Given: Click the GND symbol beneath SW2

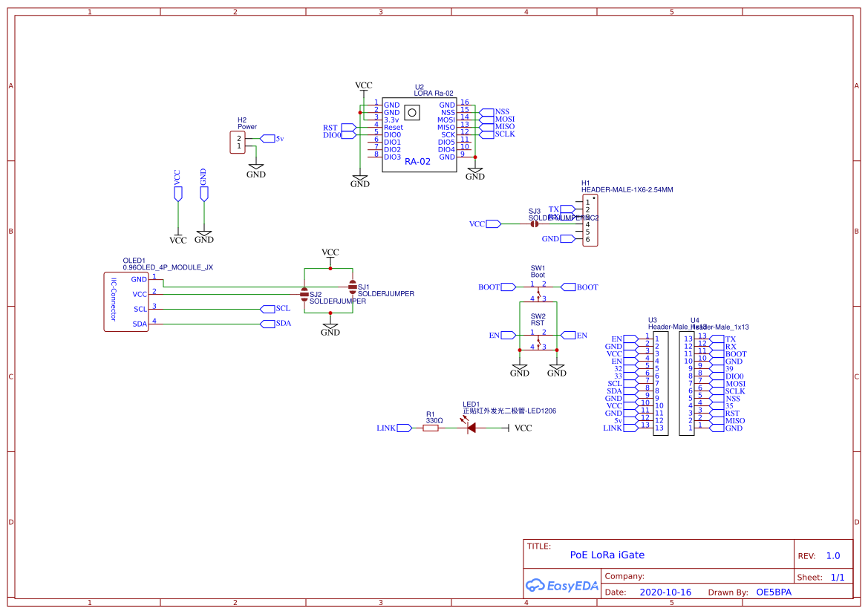Looking at the screenshot, I should (x=520, y=368).
